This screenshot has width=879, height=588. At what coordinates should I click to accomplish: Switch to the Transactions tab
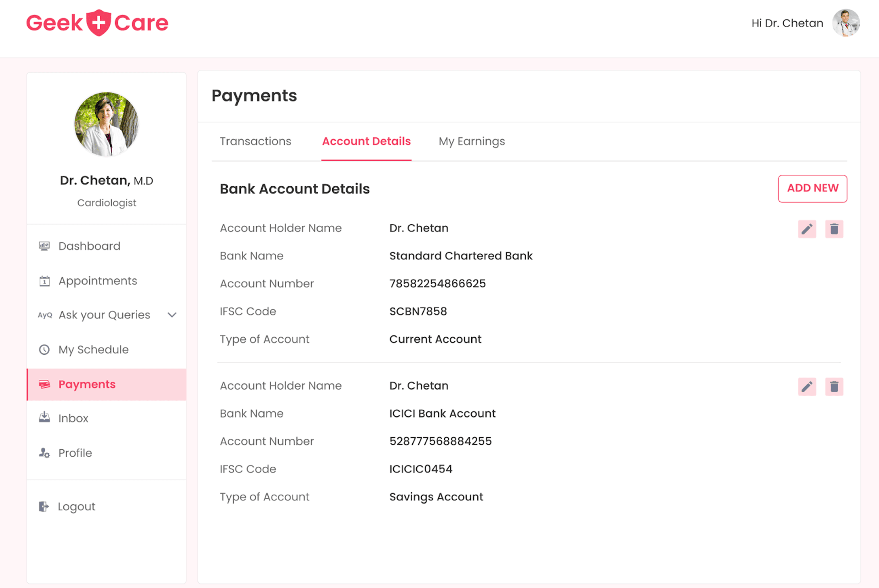point(255,141)
